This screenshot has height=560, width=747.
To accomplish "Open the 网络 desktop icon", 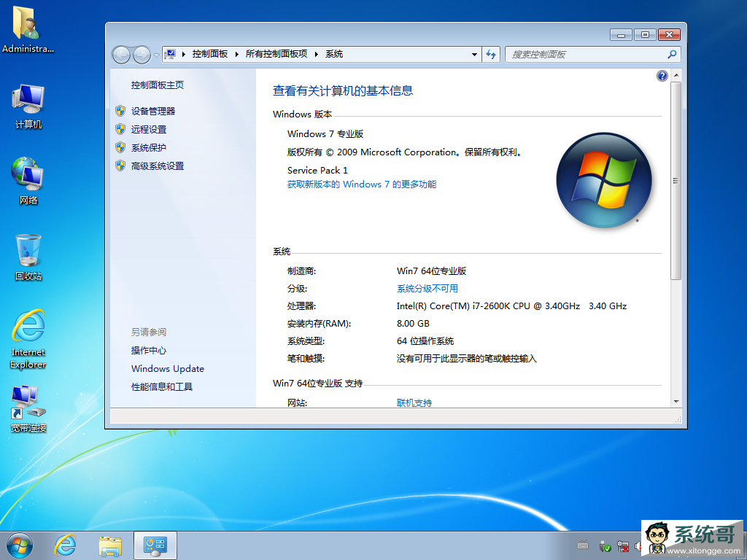I will click(x=28, y=181).
